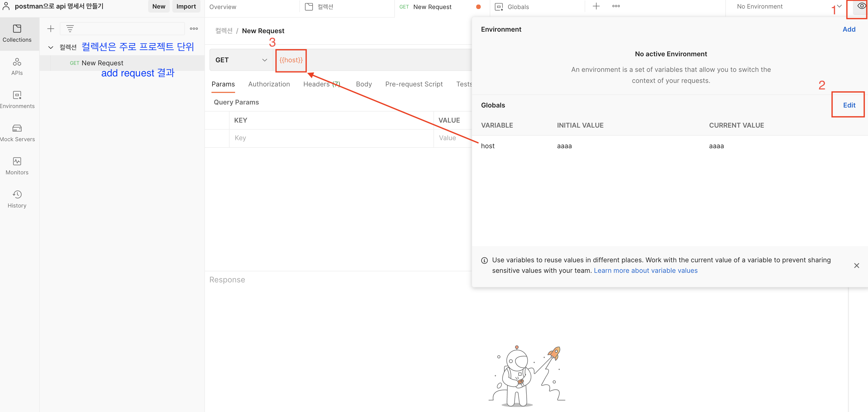Toggle the environment quick look eye icon
Image resolution: width=868 pixels, height=412 pixels.
[x=858, y=6]
